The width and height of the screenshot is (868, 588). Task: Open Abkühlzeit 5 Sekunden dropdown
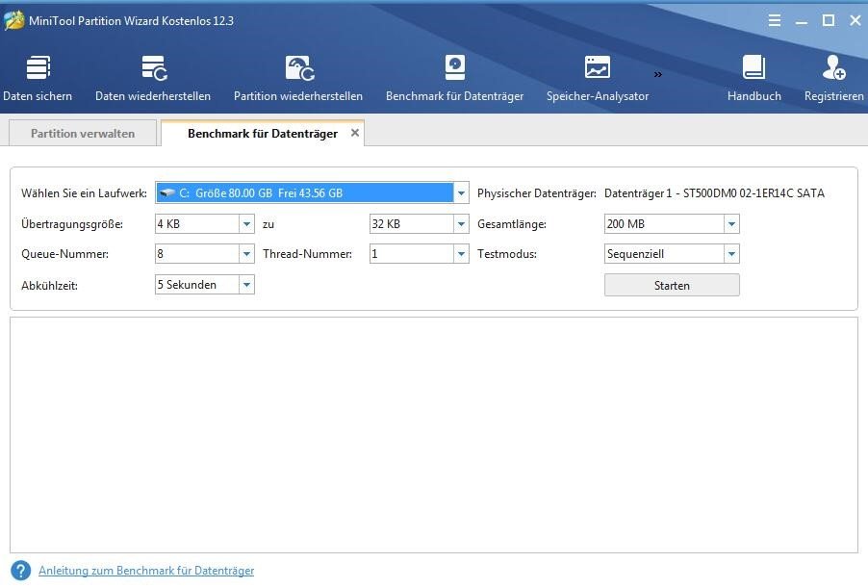(x=246, y=285)
